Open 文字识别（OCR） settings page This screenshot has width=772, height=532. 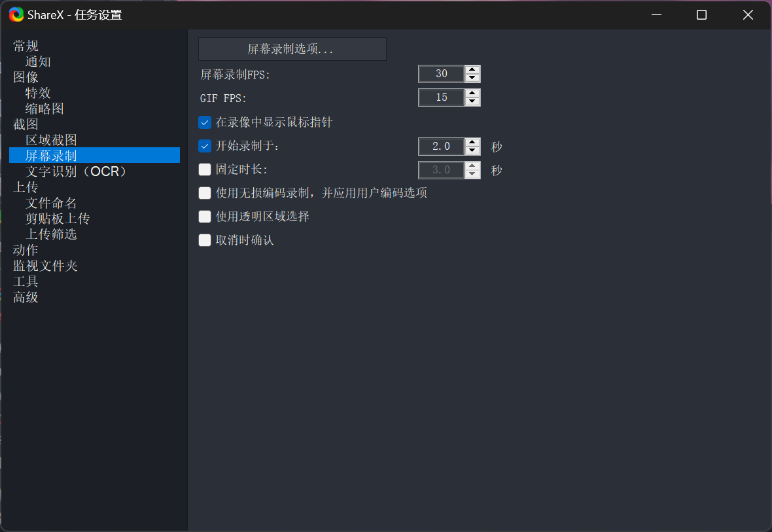pos(76,171)
